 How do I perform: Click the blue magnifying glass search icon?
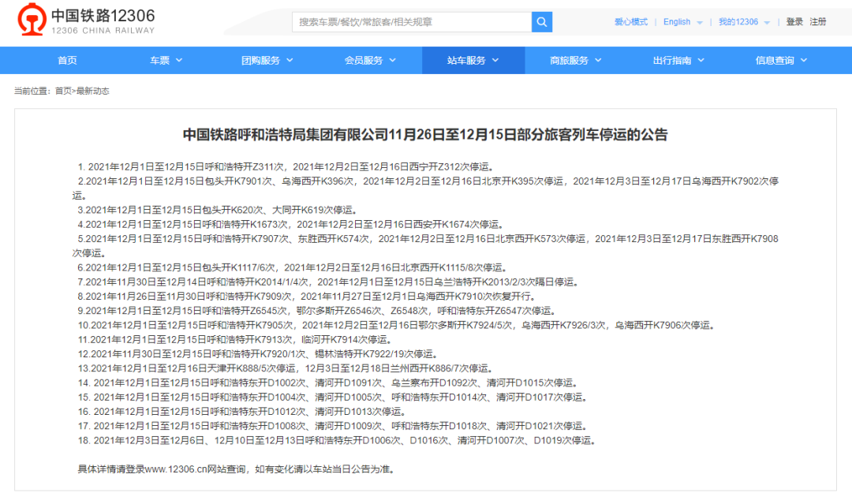click(x=541, y=21)
